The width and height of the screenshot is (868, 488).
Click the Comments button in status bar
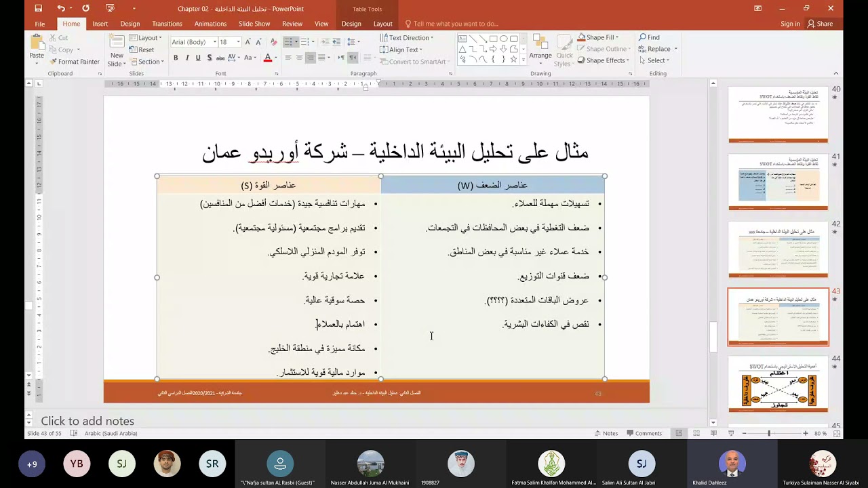pyautogui.click(x=644, y=433)
